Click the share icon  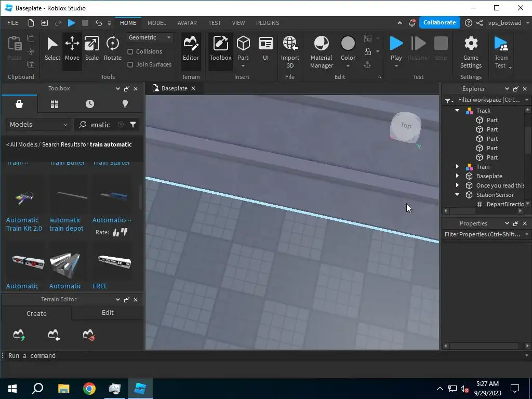click(x=480, y=23)
